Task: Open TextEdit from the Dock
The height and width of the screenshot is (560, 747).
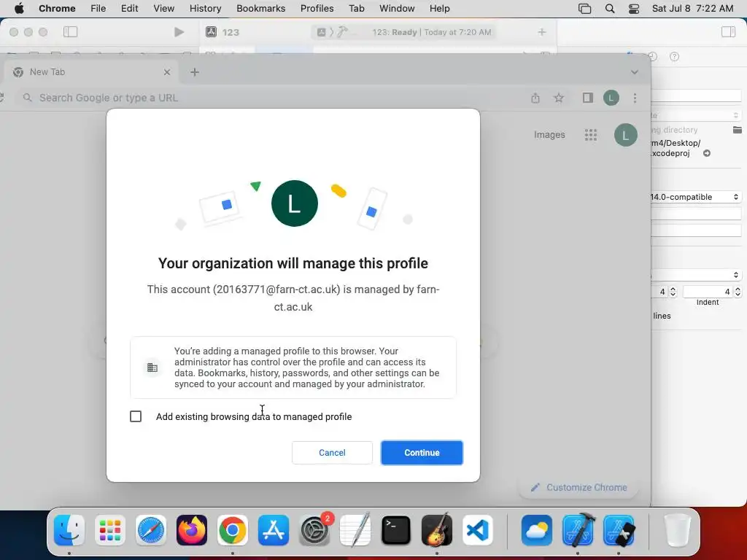Action: click(x=355, y=529)
